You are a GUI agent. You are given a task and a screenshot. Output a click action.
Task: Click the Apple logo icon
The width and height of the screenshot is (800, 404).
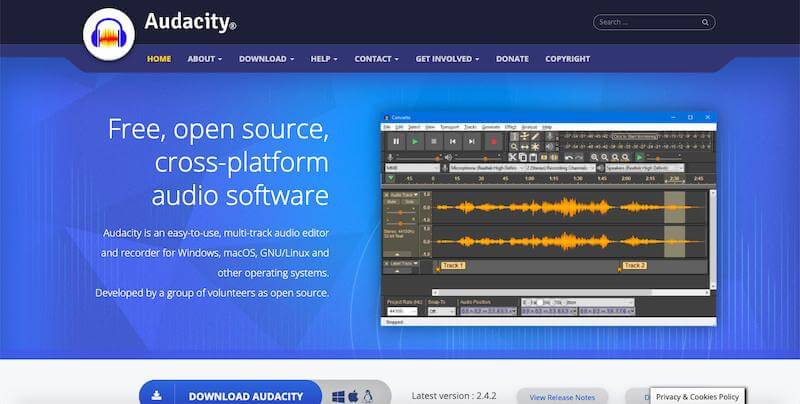pos(353,396)
